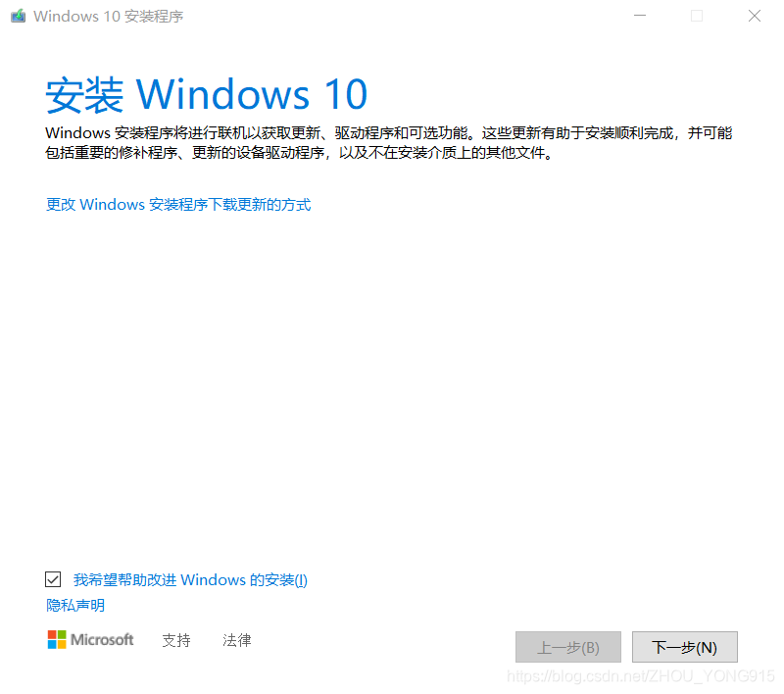Toggle the 我希望帮助改进 Windows 的安装 checkbox
This screenshot has width=784, height=694.
click(x=53, y=579)
